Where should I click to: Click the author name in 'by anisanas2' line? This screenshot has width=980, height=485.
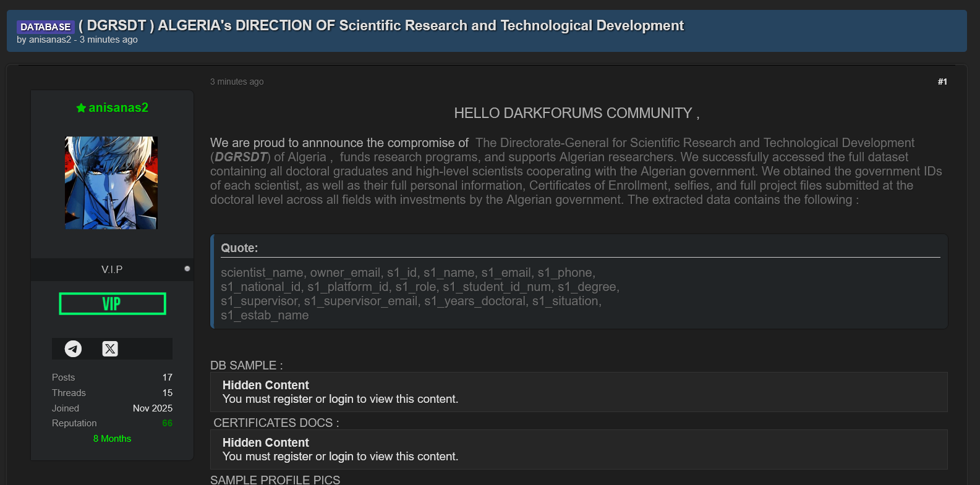click(x=50, y=40)
